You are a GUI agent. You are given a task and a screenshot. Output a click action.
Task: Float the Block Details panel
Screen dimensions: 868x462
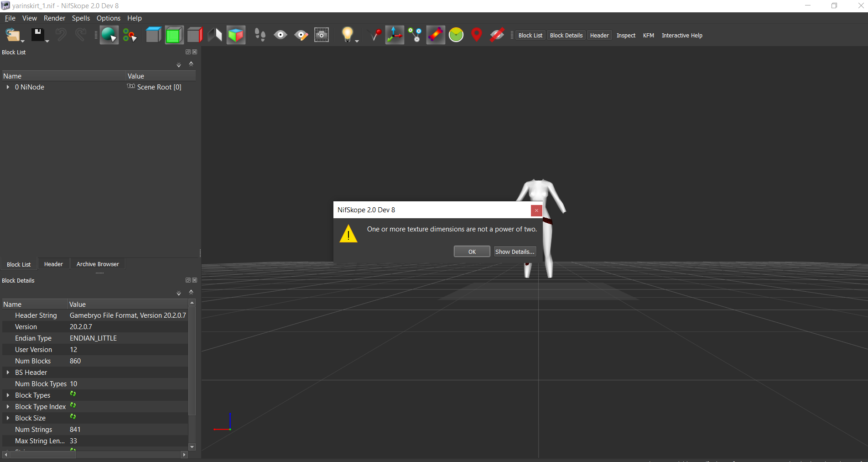(188, 280)
